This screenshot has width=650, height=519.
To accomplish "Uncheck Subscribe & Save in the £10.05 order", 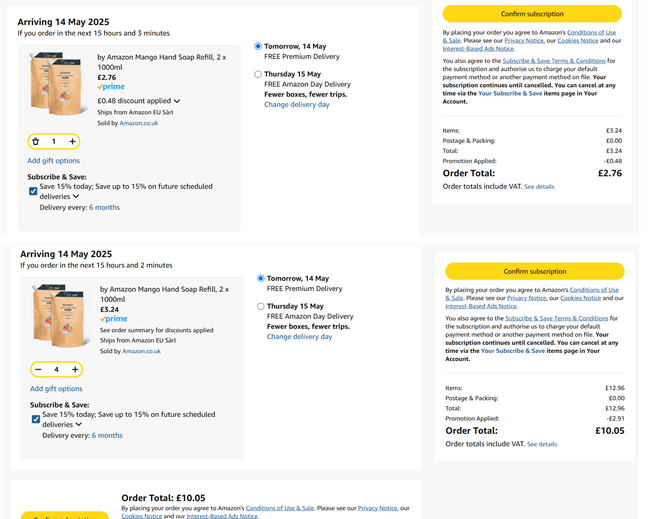I will coord(36,419).
